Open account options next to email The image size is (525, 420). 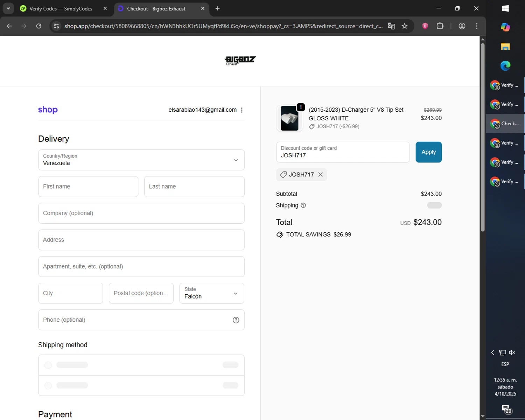point(241,110)
